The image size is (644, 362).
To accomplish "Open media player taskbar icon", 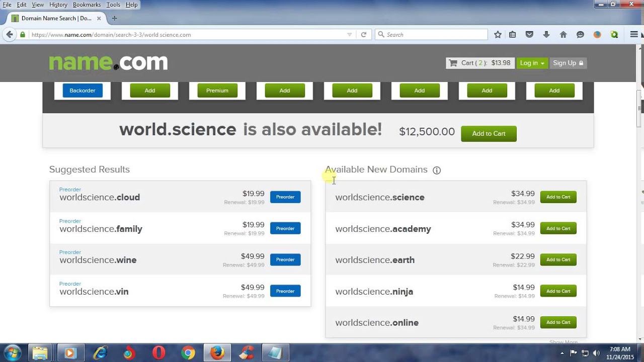I will pos(70,353).
